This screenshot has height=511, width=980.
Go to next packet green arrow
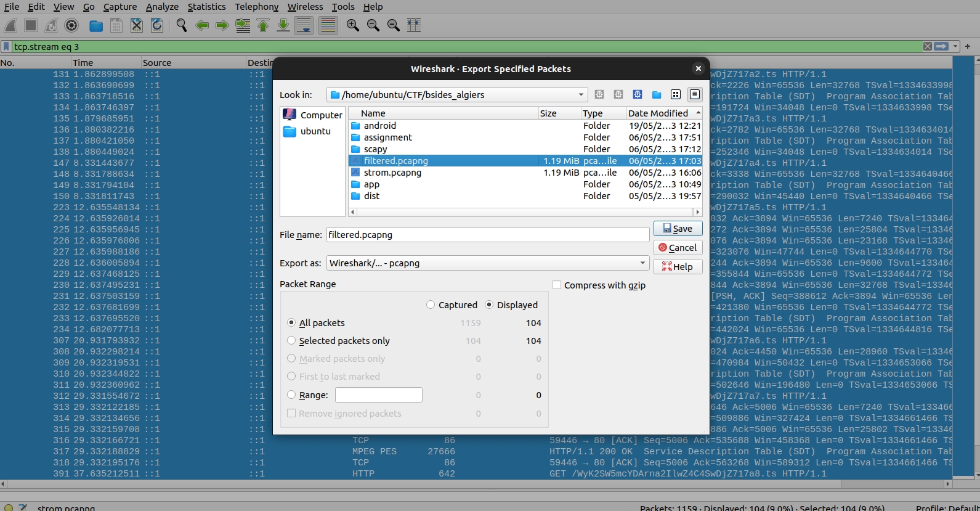point(222,25)
